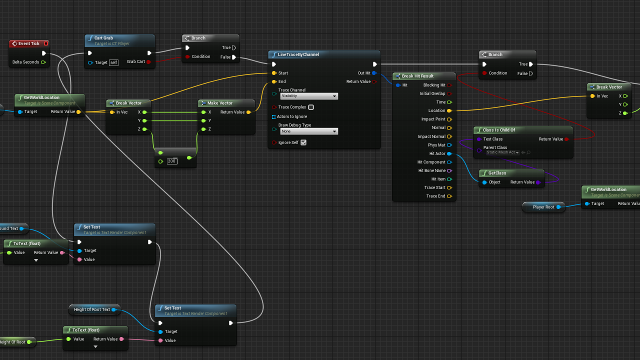Click the Blocking Hit output pin

pyautogui.click(x=449, y=85)
